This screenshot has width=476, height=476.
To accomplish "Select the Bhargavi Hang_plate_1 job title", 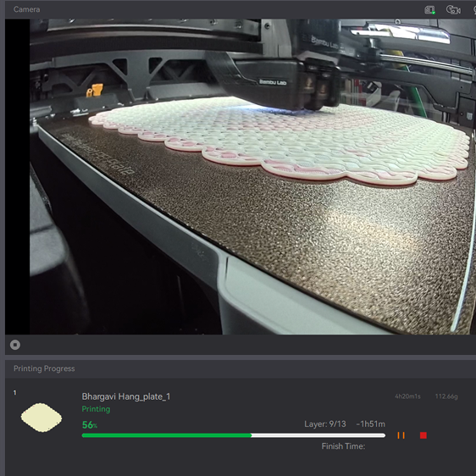I will click(126, 396).
